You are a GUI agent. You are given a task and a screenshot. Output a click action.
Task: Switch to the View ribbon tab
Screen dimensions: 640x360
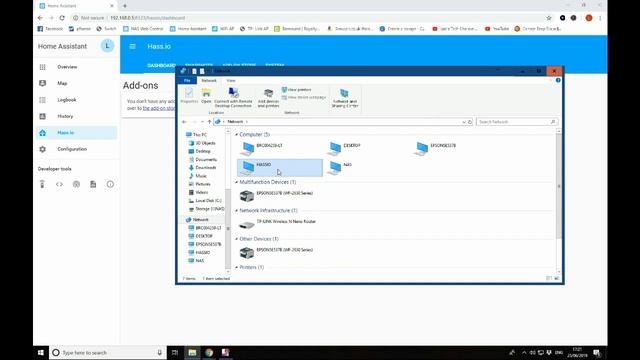pyautogui.click(x=231, y=80)
